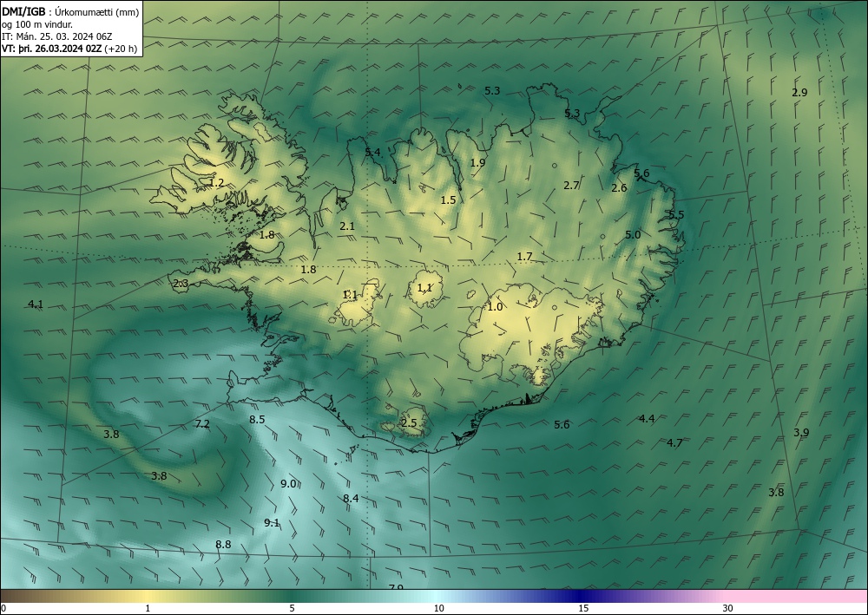Click the 1.9 value in north Iceland

477,162
